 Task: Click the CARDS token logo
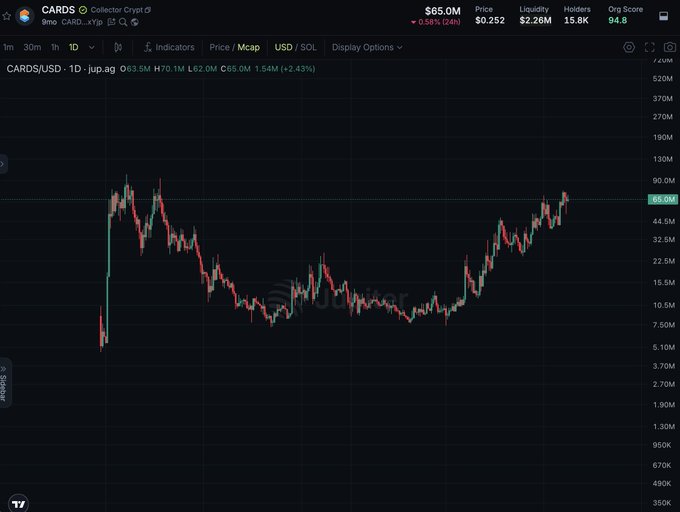(x=25, y=16)
